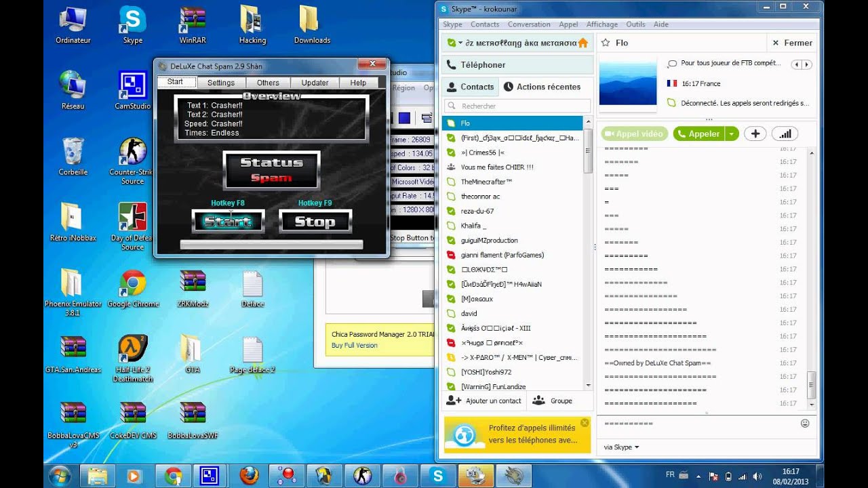868x488 pixels.
Task: Show next mood message with right arrow
Action: pyautogui.click(x=807, y=64)
